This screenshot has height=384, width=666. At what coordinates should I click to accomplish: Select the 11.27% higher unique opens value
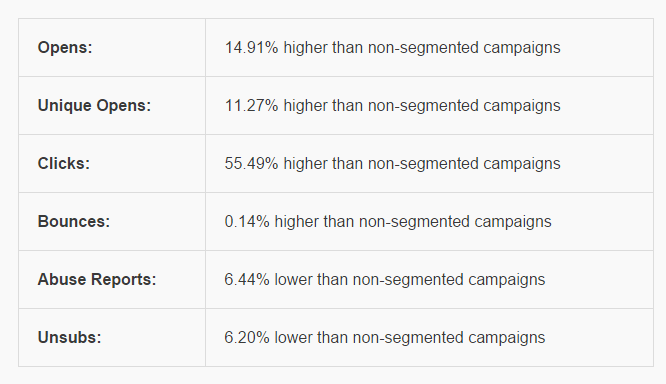(x=392, y=106)
